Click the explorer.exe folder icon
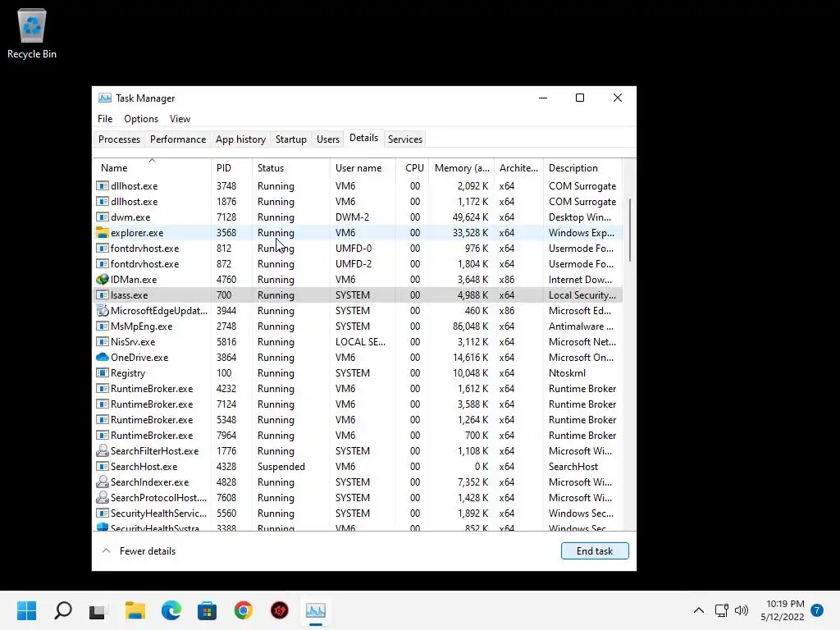Image resolution: width=840 pixels, height=630 pixels. [103, 232]
